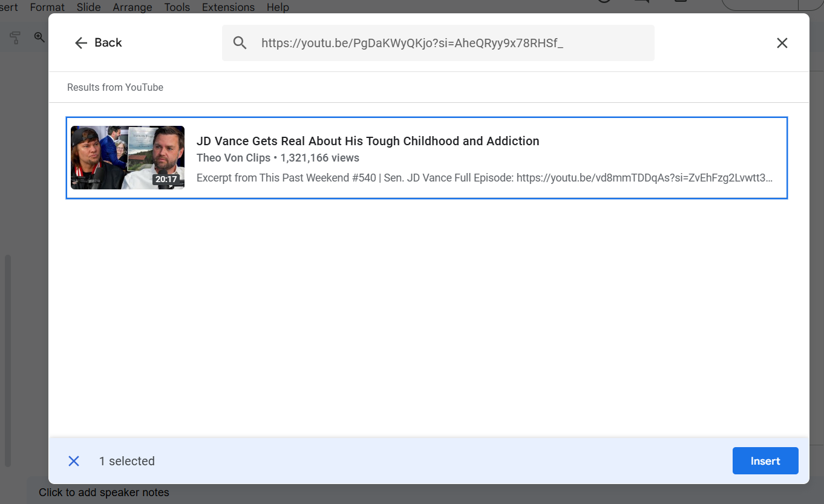Close the video search dialog with X
Screen dimensions: 824x504
[782, 43]
